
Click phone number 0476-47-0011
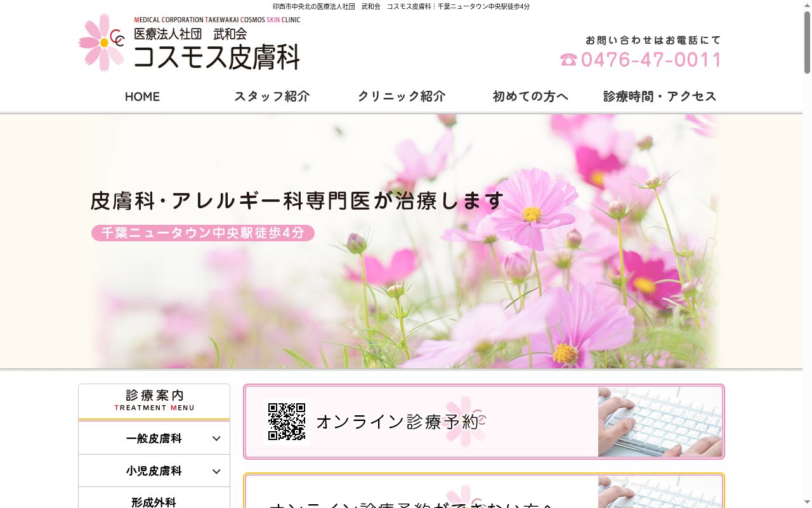coord(652,60)
